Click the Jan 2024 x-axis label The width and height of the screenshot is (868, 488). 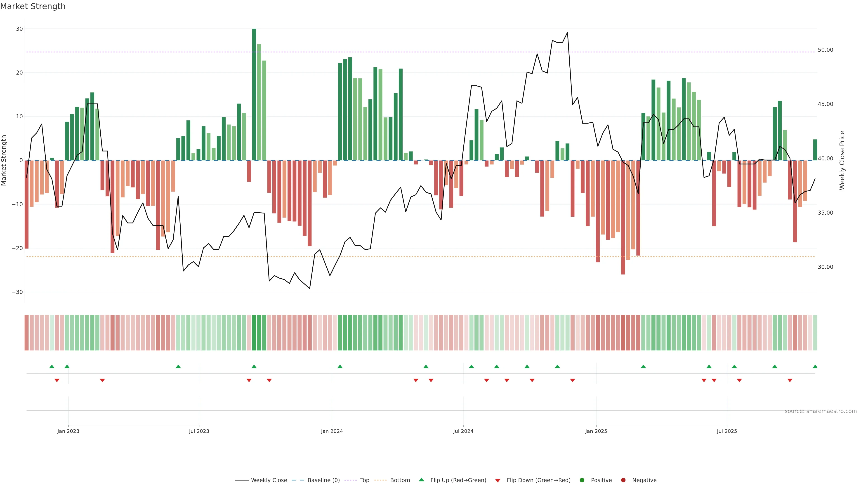(332, 431)
